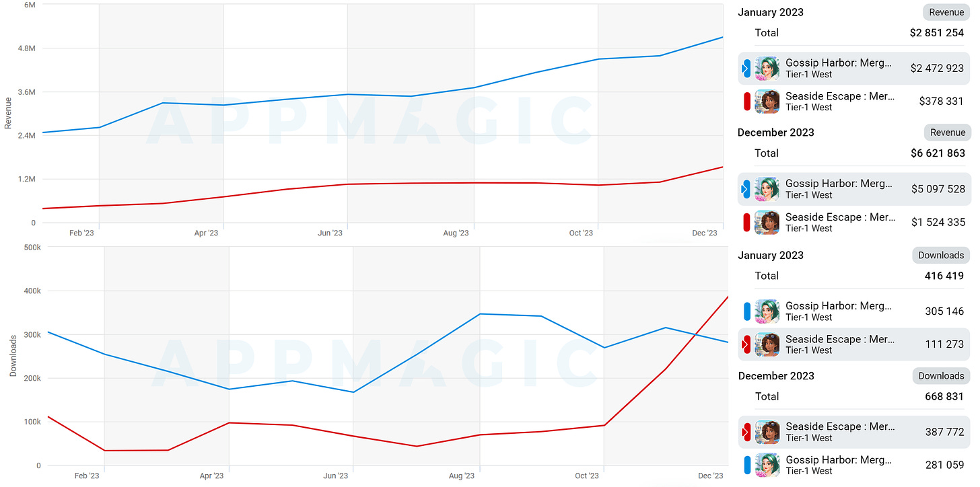The image size is (980, 487).
Task: Expand red arrow marker in January 2023 downloads
Action: (x=746, y=344)
